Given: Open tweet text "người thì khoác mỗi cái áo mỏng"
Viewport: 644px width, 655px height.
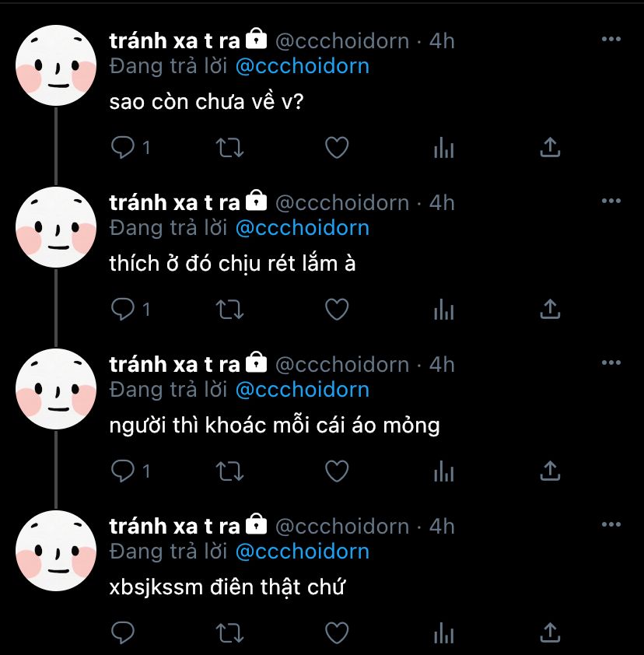Looking at the screenshot, I should click(275, 426).
